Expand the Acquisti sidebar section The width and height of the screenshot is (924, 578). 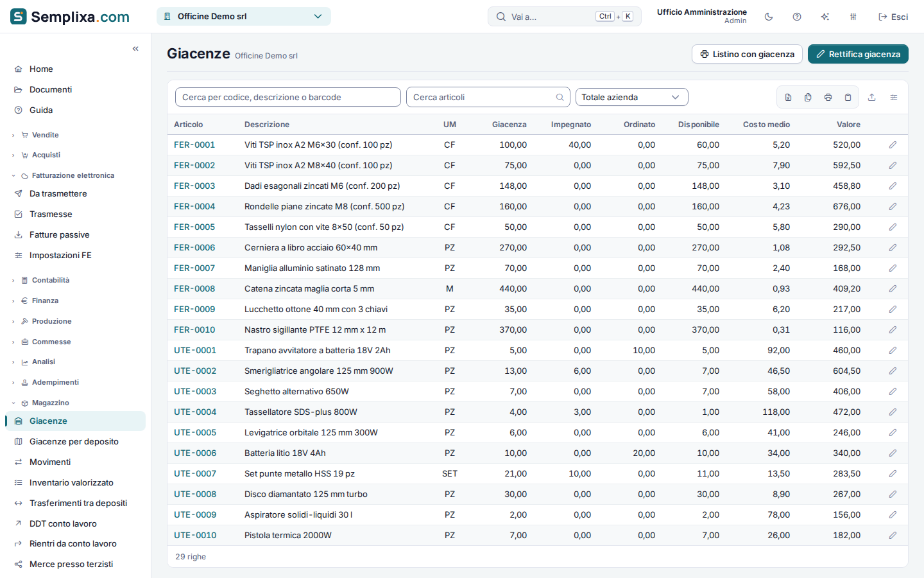[x=46, y=155]
